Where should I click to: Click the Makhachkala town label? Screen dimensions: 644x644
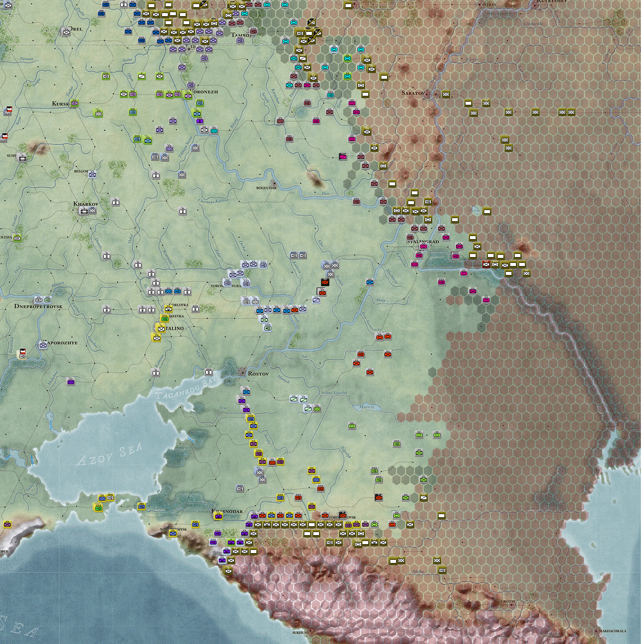click(x=613, y=631)
